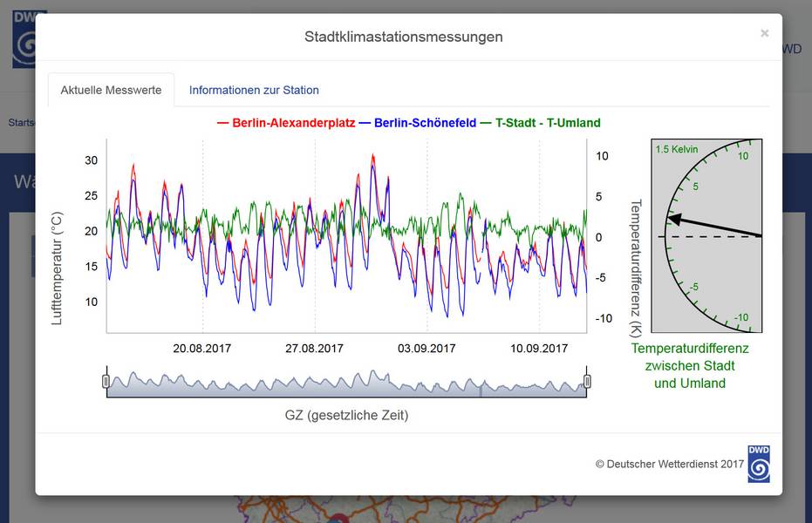Image resolution: width=812 pixels, height=523 pixels.
Task: Click the DWD logo in page header
Action: (x=29, y=39)
